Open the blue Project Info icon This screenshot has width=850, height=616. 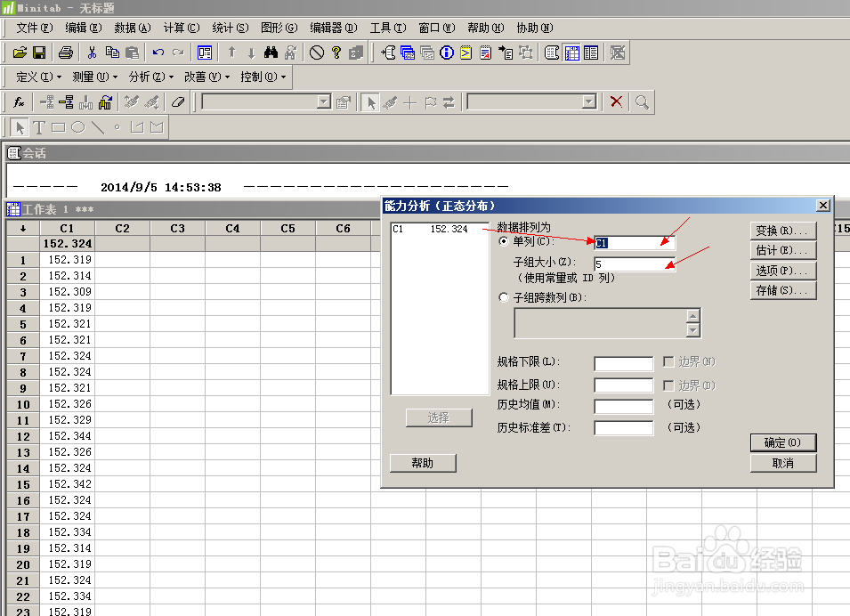(446, 53)
